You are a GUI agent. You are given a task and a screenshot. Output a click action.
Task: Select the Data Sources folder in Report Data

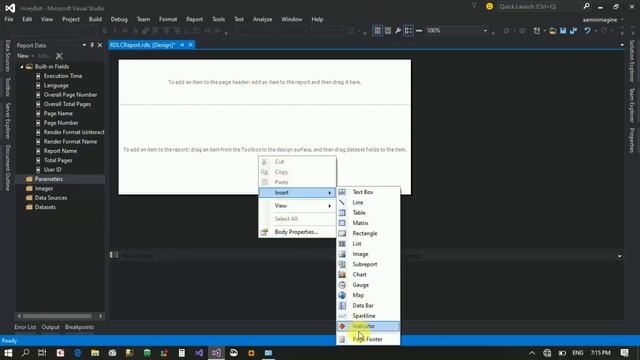coord(51,198)
